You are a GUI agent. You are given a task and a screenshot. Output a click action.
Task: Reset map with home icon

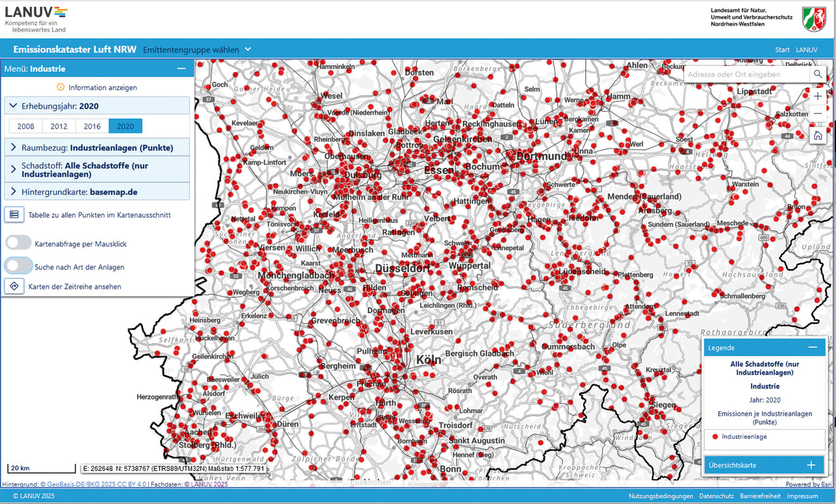[818, 135]
